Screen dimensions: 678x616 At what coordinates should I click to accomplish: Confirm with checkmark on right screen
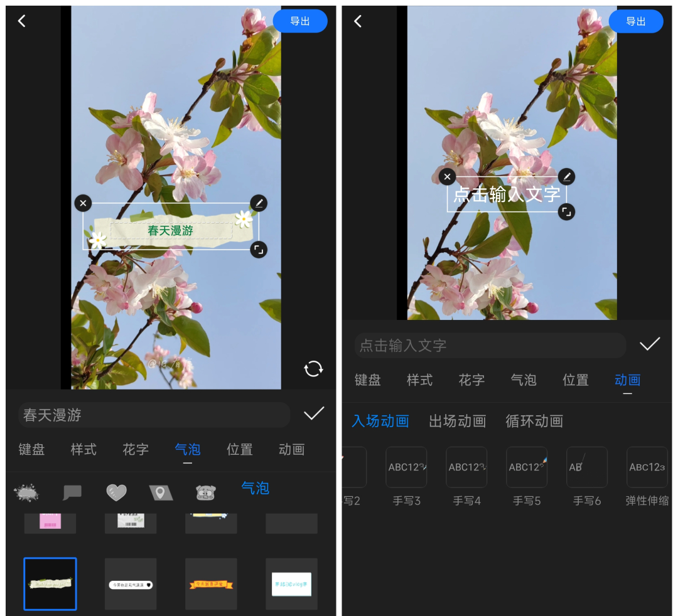pyautogui.click(x=650, y=344)
